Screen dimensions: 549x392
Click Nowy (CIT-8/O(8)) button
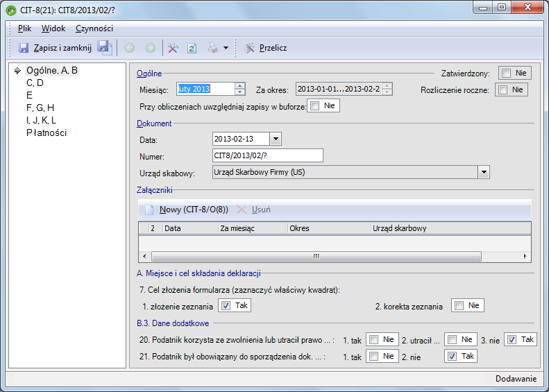(x=194, y=210)
